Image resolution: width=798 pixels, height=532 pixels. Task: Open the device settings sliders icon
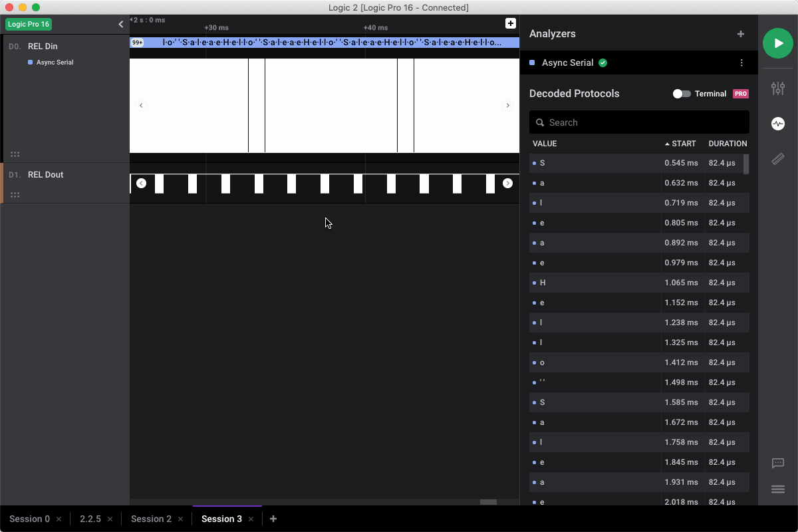(x=777, y=88)
